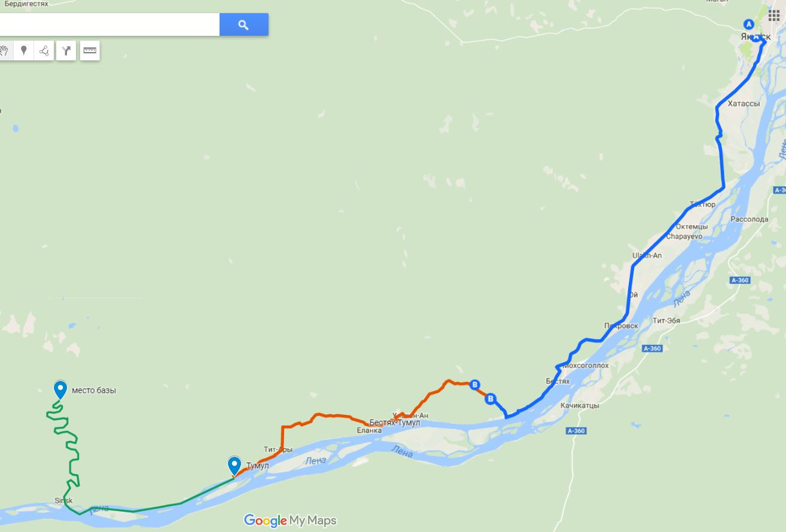Select the Add marker pin tool
Viewport: 786px width, 532px height.
(x=23, y=51)
